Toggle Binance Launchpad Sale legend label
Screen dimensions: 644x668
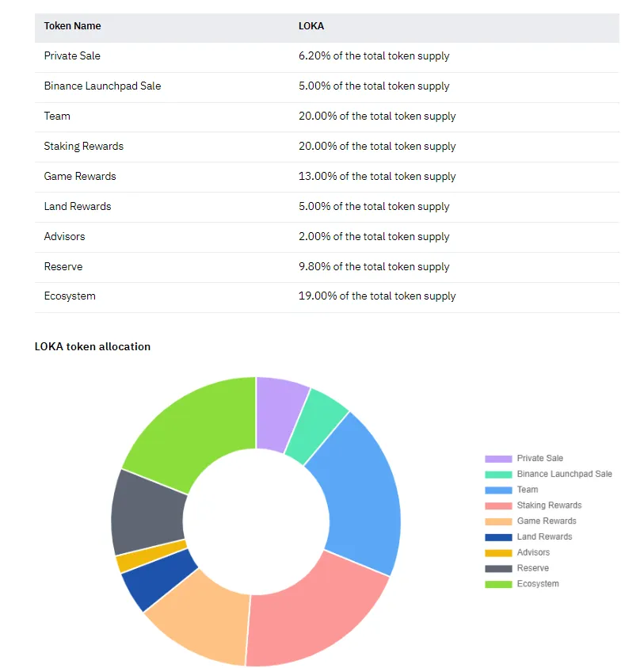tap(564, 474)
